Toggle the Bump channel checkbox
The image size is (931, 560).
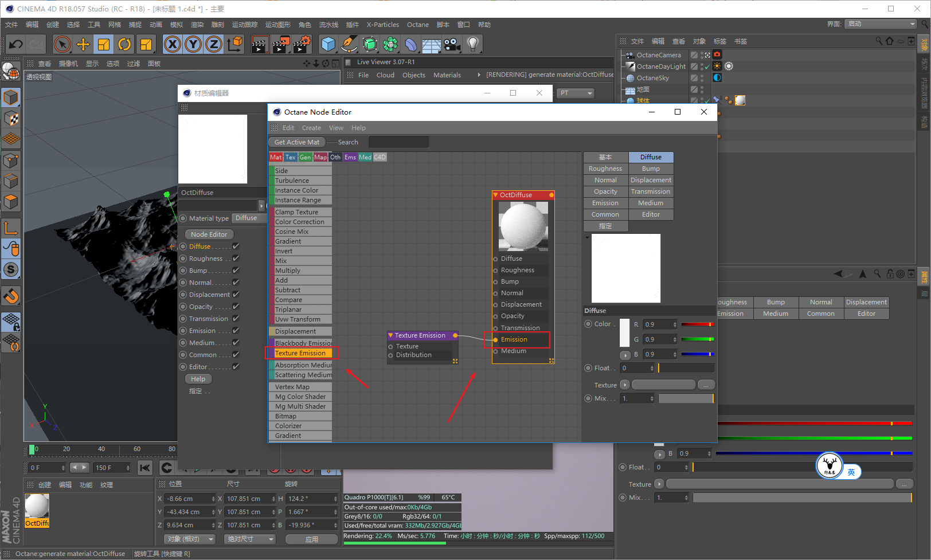[x=236, y=271]
